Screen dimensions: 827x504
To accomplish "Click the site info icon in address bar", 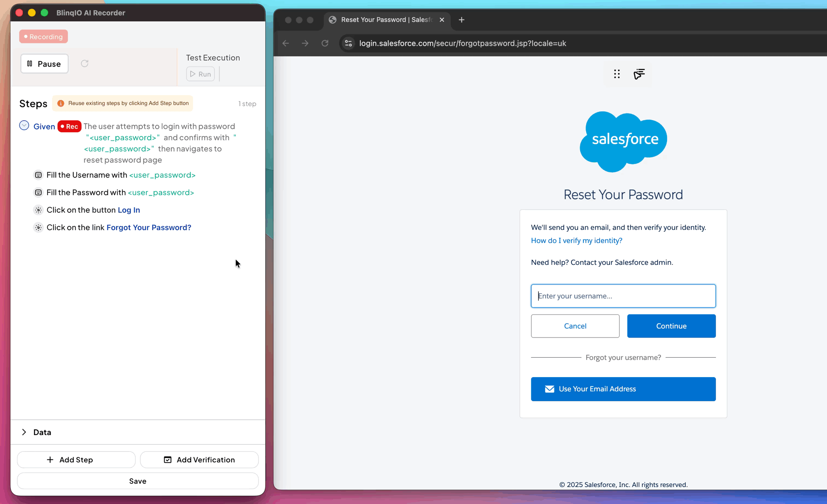I will [349, 43].
